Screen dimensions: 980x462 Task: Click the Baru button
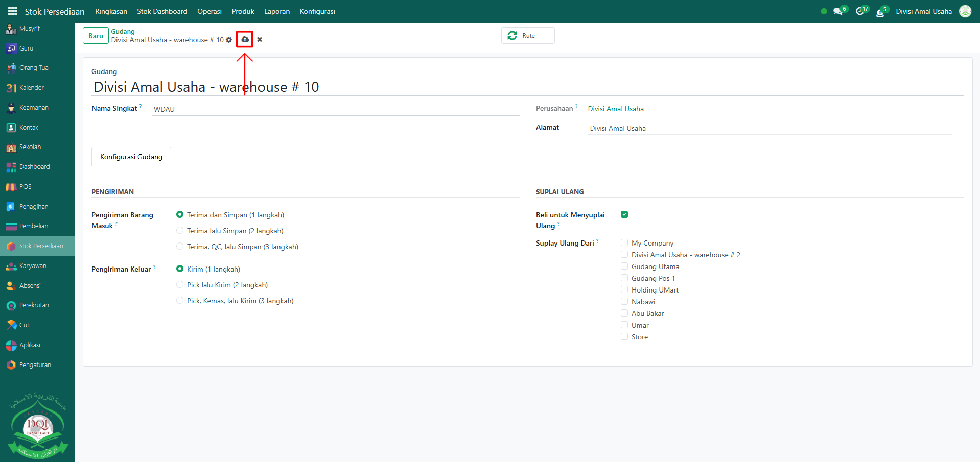(96, 36)
